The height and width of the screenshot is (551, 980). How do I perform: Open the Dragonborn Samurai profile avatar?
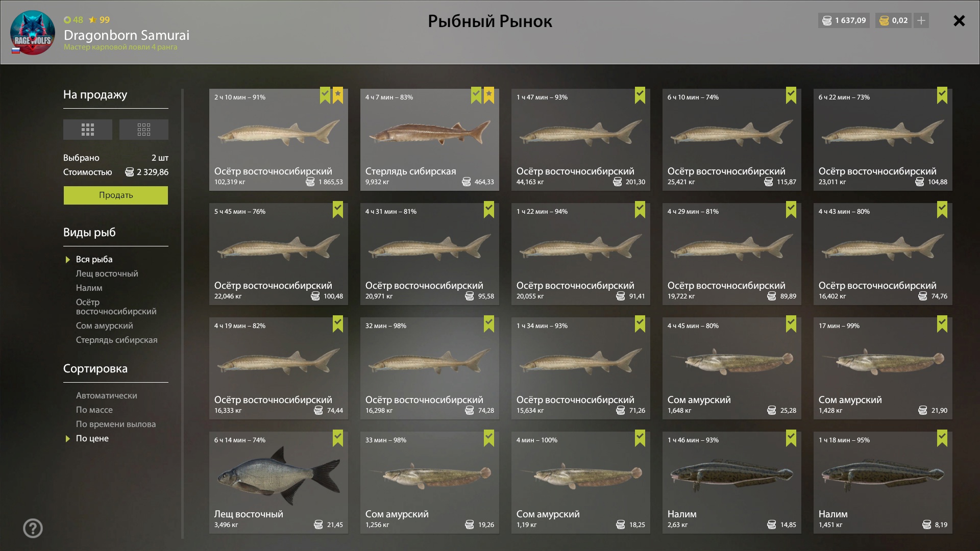[33, 33]
